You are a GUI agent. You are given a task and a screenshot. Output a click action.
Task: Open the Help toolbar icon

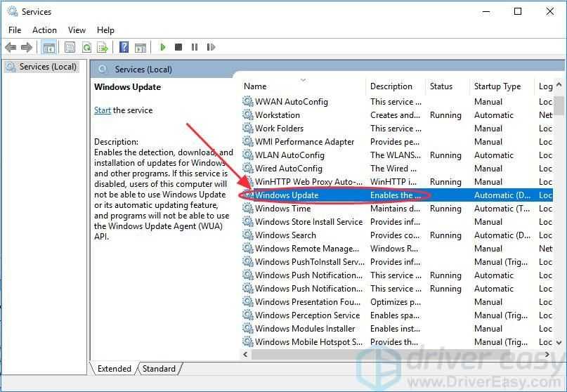pos(124,47)
